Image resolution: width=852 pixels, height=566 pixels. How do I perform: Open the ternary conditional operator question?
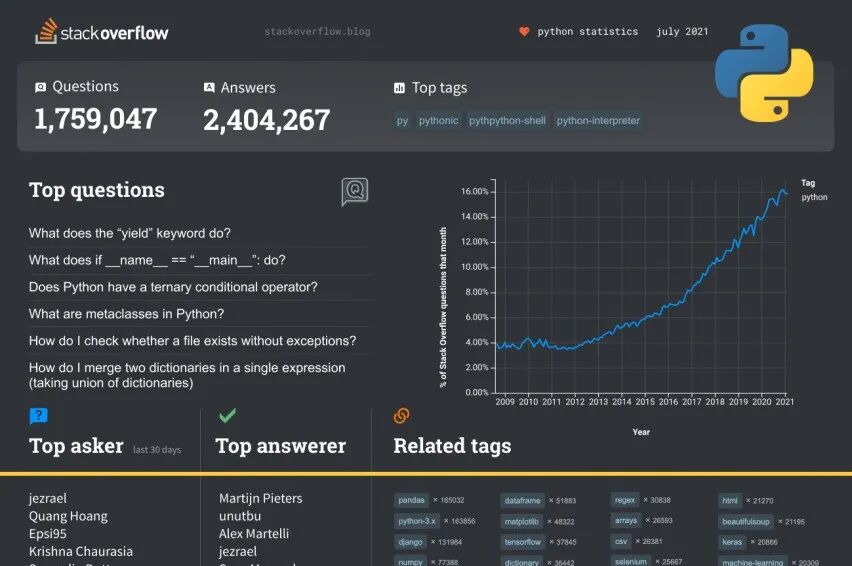click(x=173, y=287)
